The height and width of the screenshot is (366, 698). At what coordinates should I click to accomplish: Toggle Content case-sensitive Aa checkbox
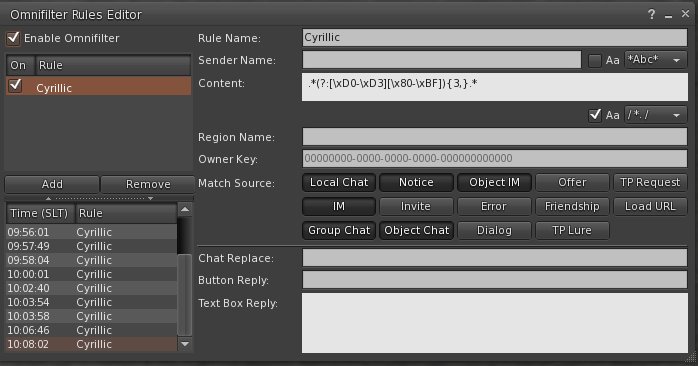pos(595,115)
